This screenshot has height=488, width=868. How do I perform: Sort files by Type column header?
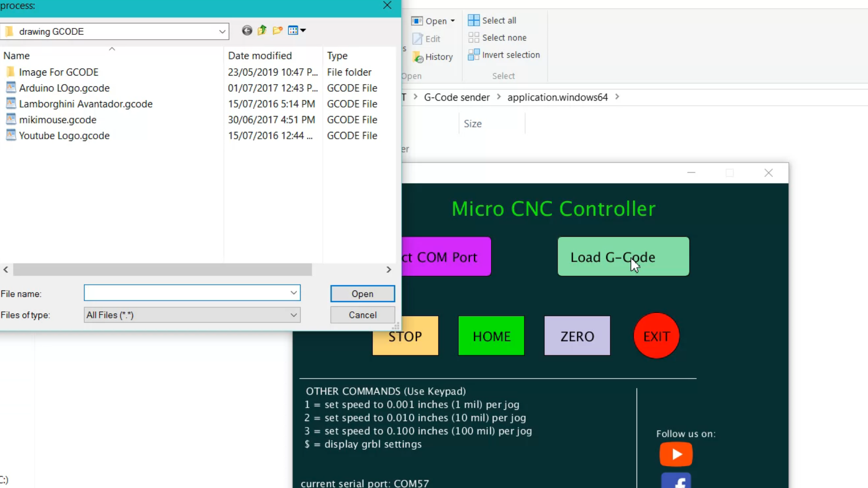(337, 56)
